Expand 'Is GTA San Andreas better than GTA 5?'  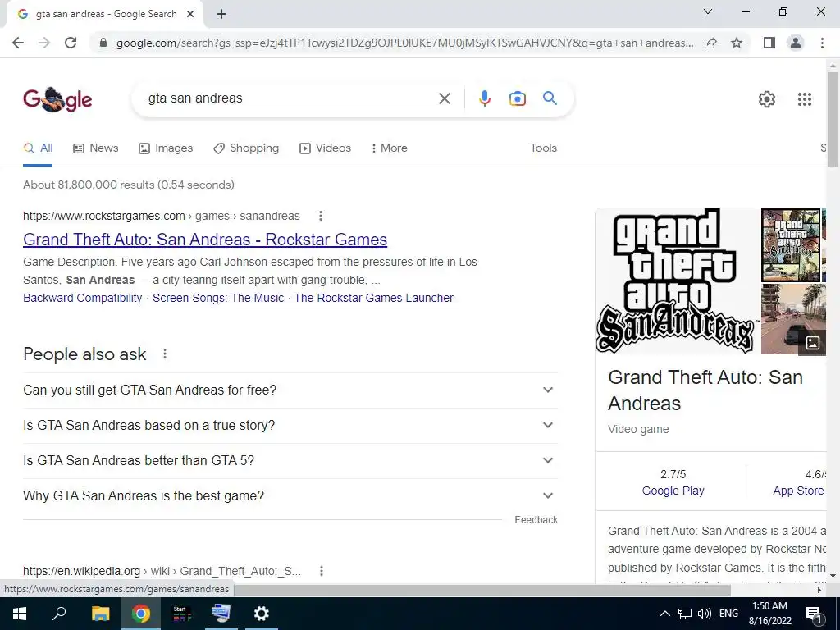pyautogui.click(x=290, y=461)
